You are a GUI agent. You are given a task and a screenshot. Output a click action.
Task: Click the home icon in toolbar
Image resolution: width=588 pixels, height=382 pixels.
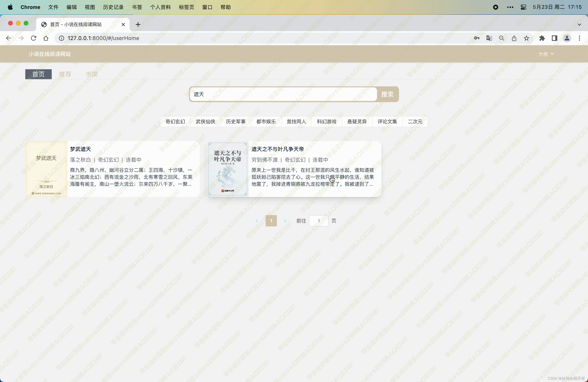tap(46, 38)
